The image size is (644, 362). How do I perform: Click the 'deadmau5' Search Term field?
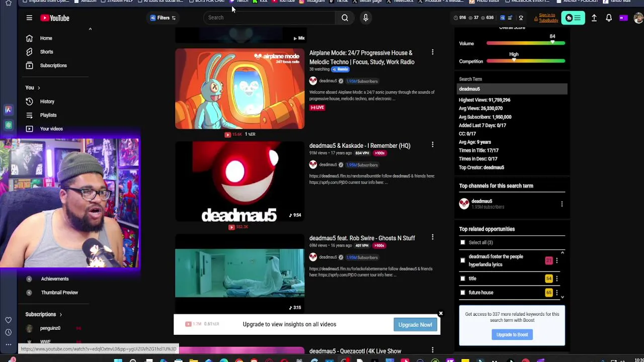click(512, 89)
